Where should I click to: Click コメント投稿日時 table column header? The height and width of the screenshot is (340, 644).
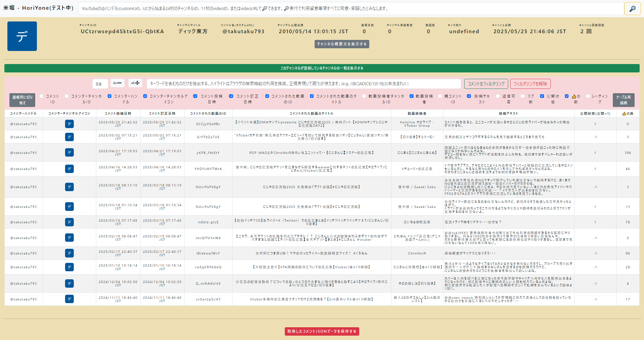coord(118,114)
